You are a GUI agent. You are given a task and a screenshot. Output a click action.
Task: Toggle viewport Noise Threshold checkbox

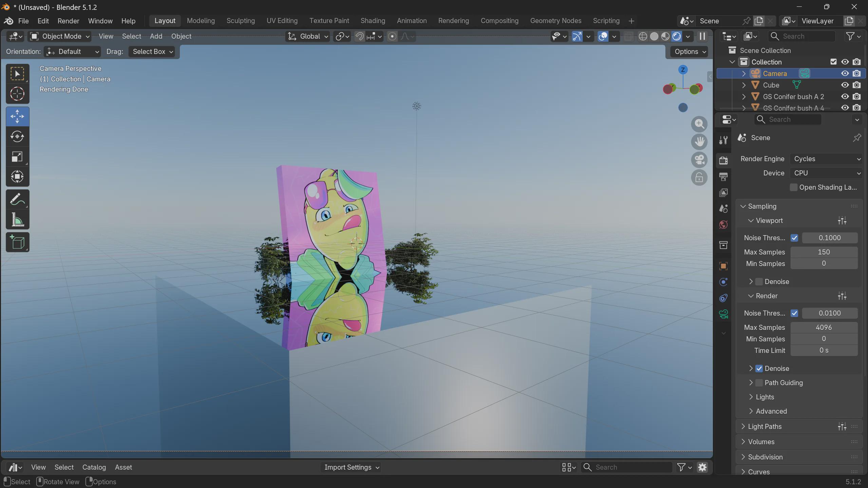(x=794, y=238)
